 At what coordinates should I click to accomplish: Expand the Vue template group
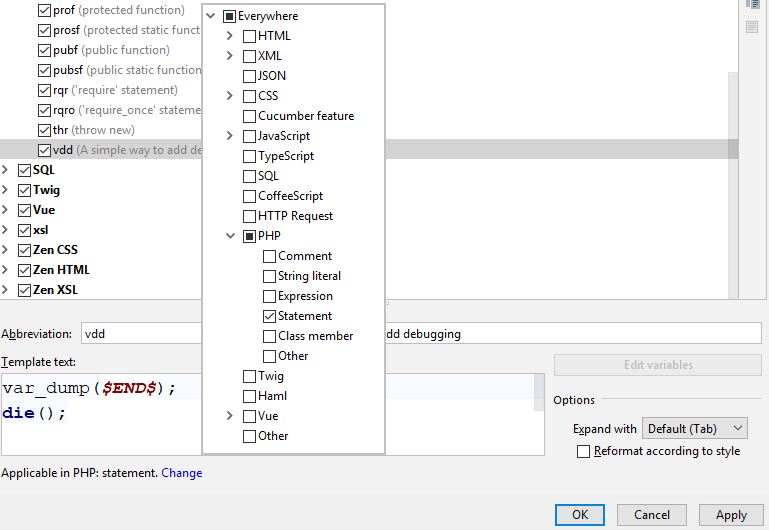pyautogui.click(x=5, y=210)
